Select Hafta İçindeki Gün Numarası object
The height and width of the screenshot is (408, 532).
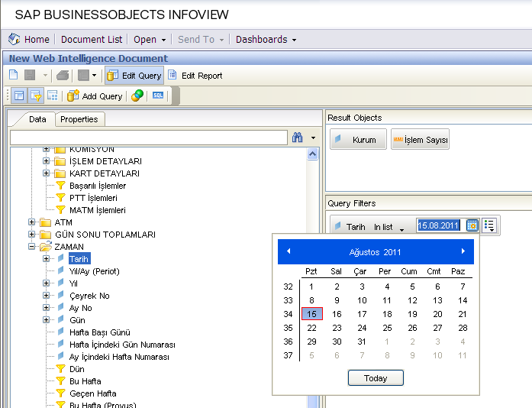point(122,345)
